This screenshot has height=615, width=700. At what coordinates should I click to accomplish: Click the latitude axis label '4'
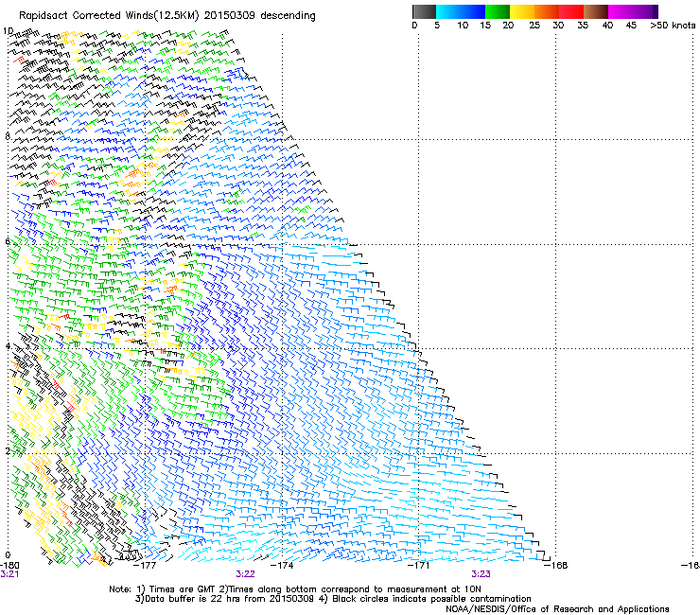[x=8, y=346]
